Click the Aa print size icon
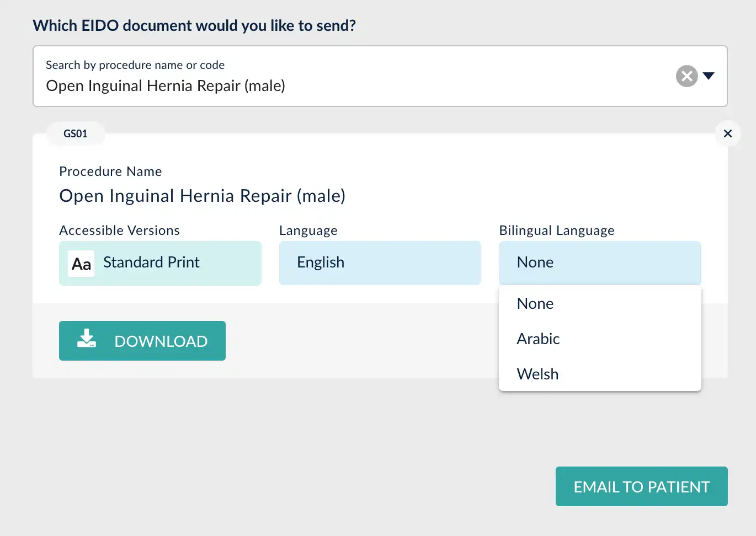 (x=81, y=264)
